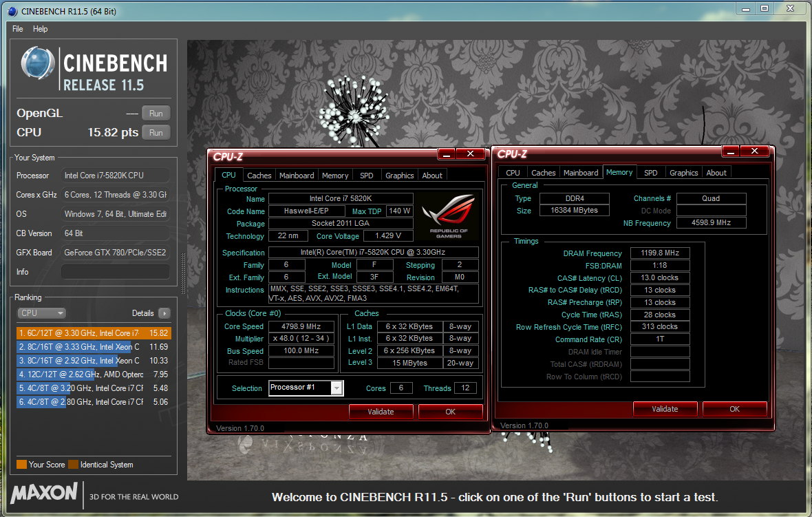The image size is (812, 517).
Task: Click the Level 3 cache value 15 MBytes
Action: tap(409, 363)
